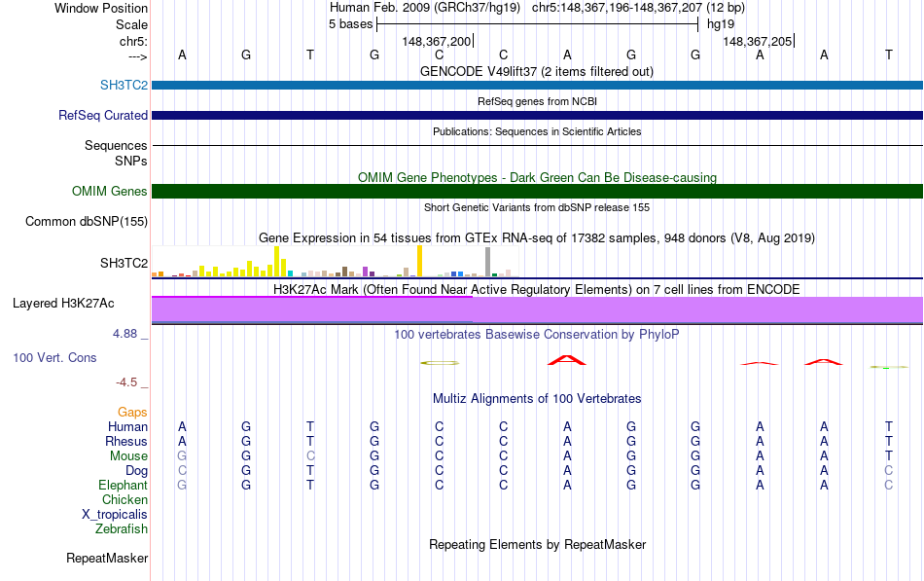Viewport: 924px width, 581px height.
Task: Click the faded G base in Elephant row
Action: [x=182, y=485]
